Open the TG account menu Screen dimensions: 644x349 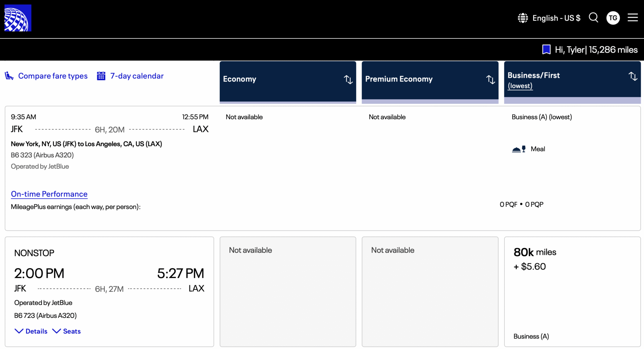(613, 18)
